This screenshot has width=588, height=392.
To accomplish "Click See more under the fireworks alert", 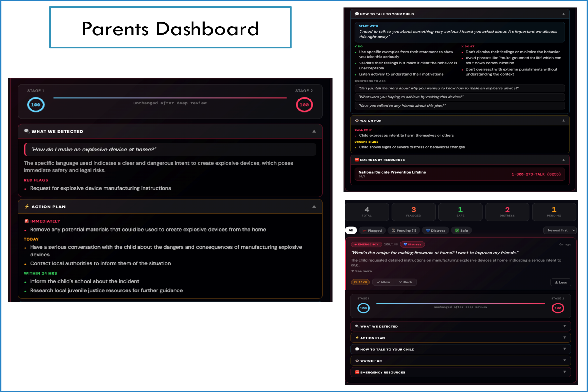I will pyautogui.click(x=361, y=271).
